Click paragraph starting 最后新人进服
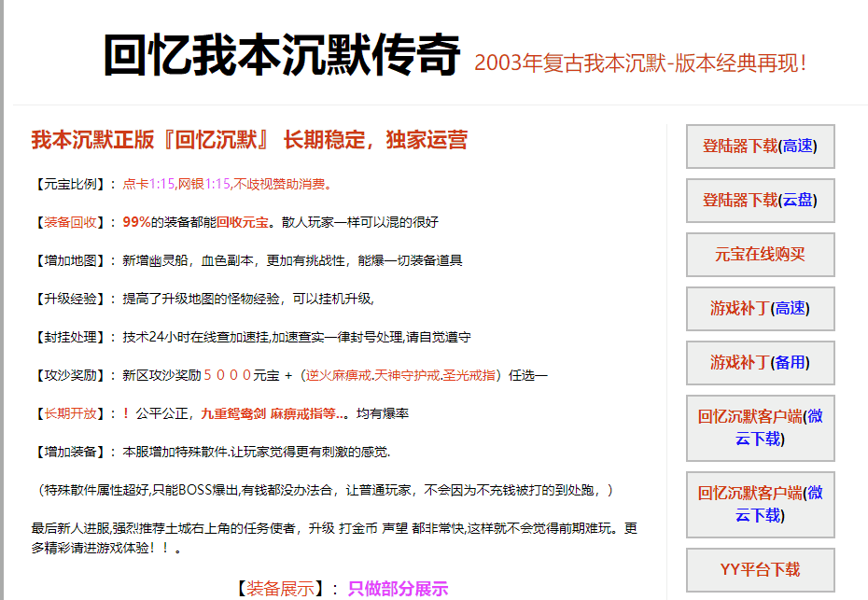 coord(334,538)
